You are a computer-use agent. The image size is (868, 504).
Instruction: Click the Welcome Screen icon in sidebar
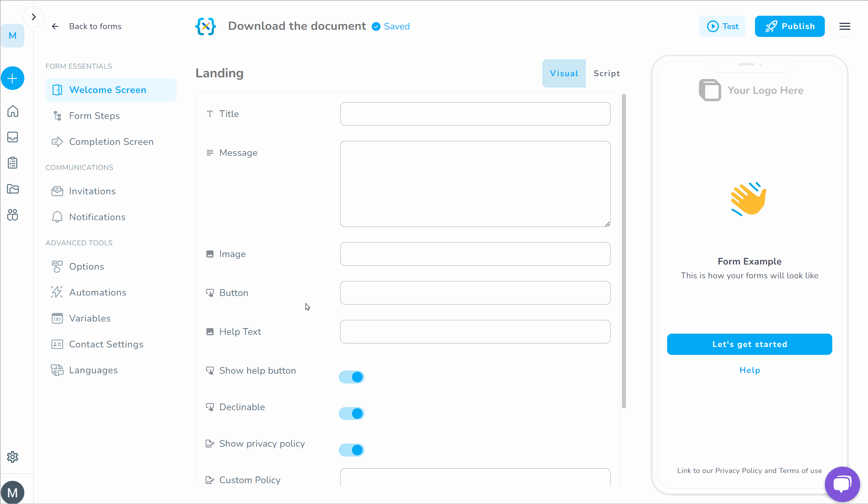(57, 90)
